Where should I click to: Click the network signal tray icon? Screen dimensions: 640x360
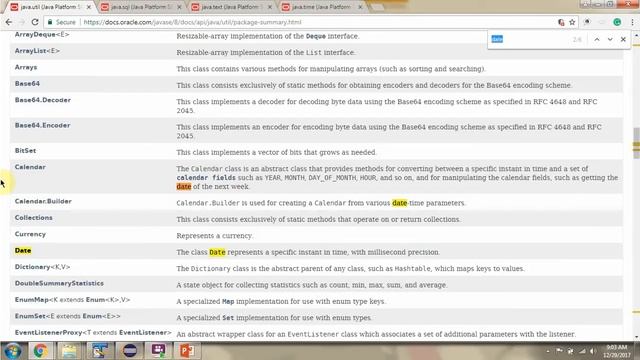(x=582, y=351)
